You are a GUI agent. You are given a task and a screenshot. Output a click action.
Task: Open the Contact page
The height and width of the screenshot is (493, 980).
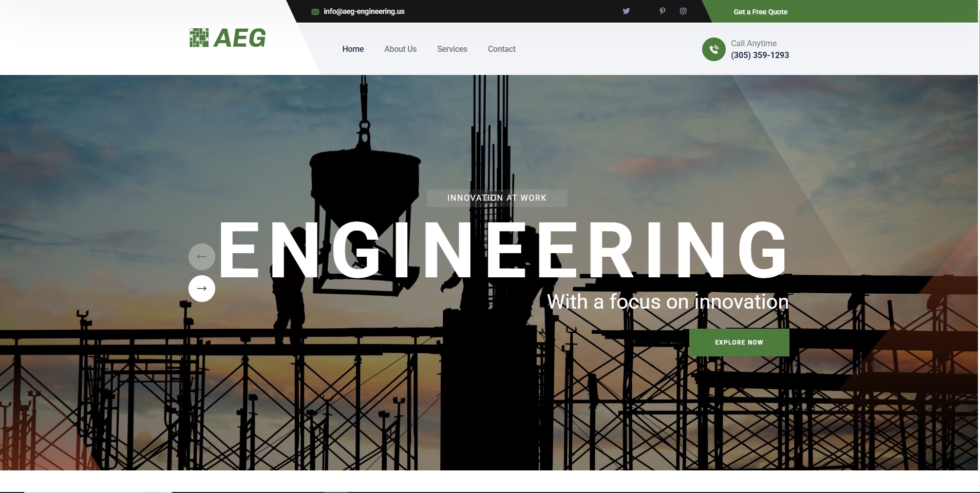point(502,49)
